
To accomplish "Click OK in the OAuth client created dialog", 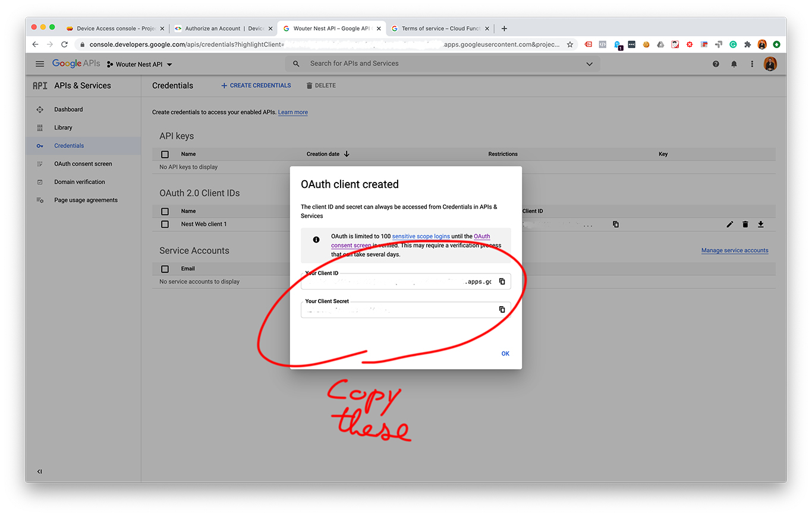I will (505, 354).
